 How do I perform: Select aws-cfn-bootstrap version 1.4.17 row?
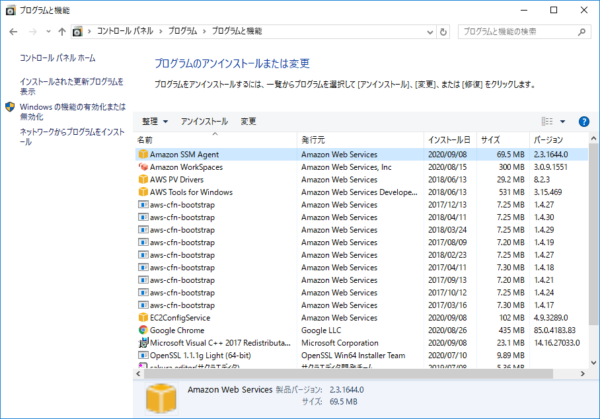click(362, 305)
